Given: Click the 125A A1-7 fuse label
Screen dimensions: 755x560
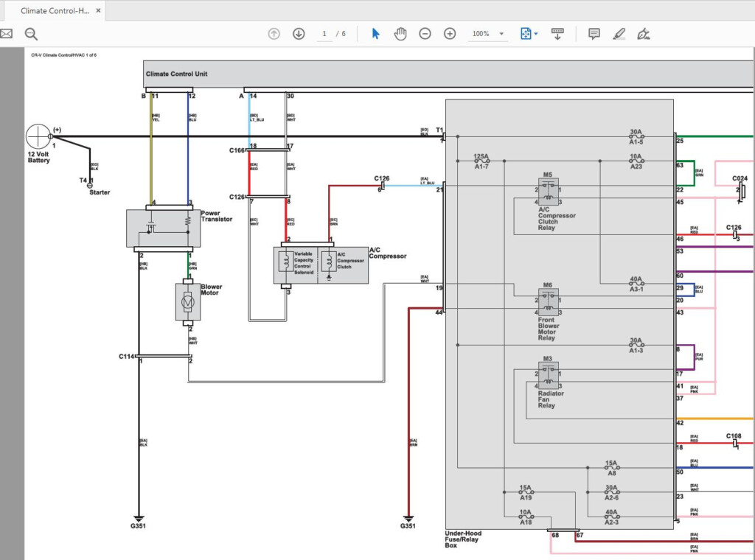Looking at the screenshot, I should pyautogui.click(x=481, y=161).
